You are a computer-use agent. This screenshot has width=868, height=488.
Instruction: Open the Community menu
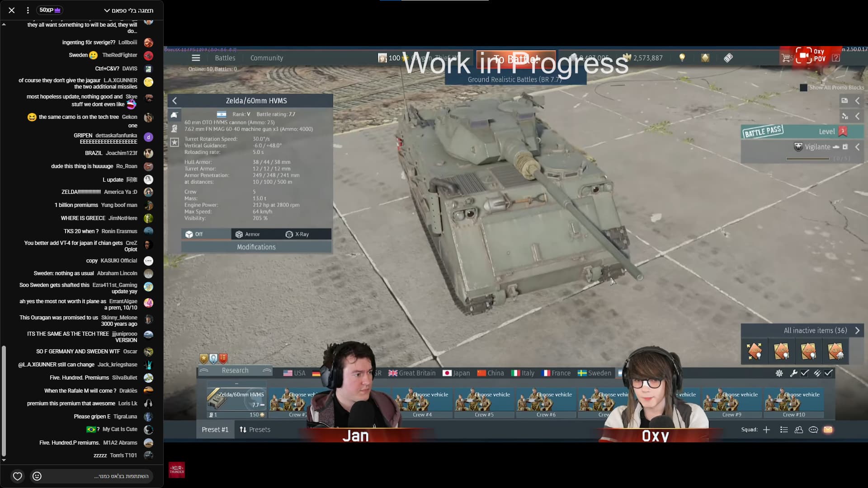[267, 58]
